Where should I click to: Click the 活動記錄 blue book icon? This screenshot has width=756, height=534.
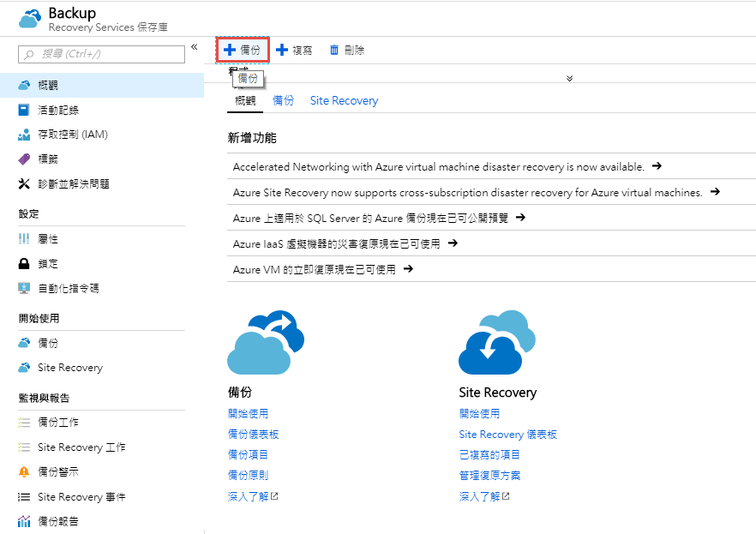point(24,110)
